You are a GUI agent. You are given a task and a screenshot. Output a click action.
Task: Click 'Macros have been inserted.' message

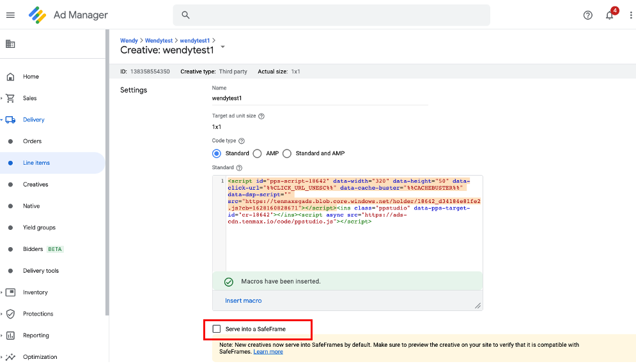[281, 282]
